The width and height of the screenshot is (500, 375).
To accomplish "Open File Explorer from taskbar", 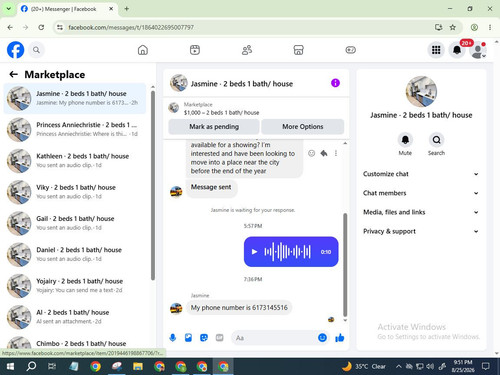I will point(138,367).
